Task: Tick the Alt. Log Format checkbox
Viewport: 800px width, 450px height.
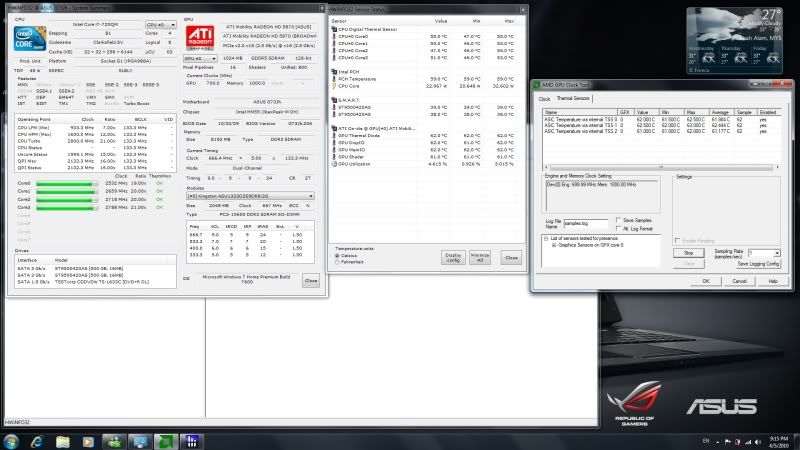Action: (619, 229)
